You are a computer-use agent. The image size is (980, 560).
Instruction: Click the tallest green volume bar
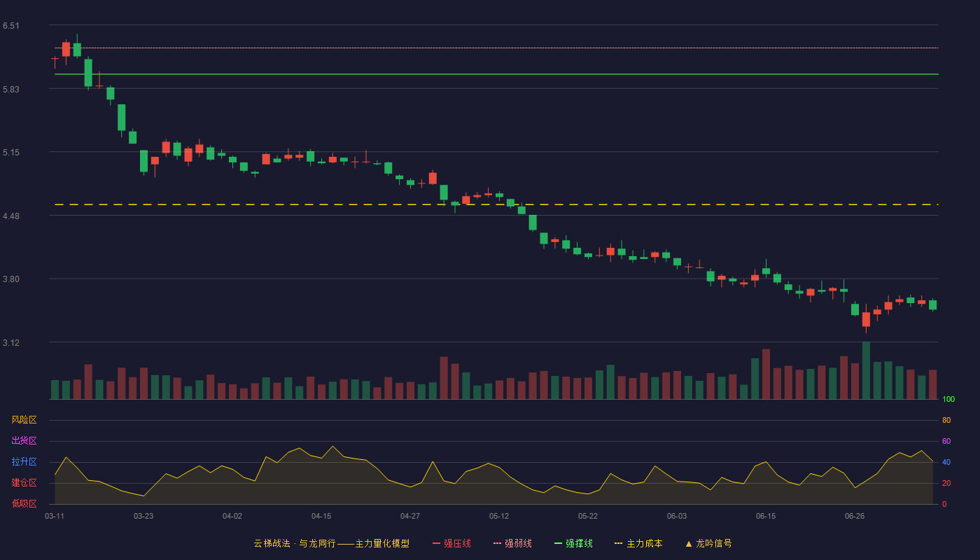point(866,370)
